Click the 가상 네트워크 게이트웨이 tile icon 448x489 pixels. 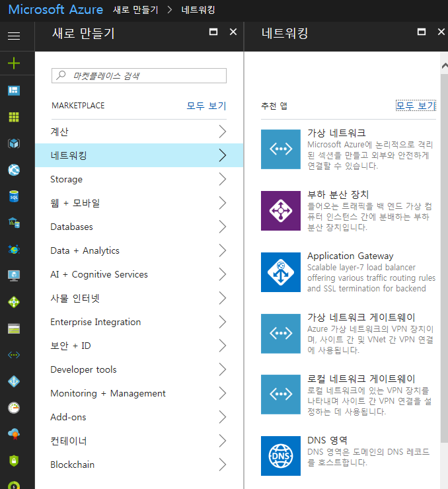(x=281, y=334)
